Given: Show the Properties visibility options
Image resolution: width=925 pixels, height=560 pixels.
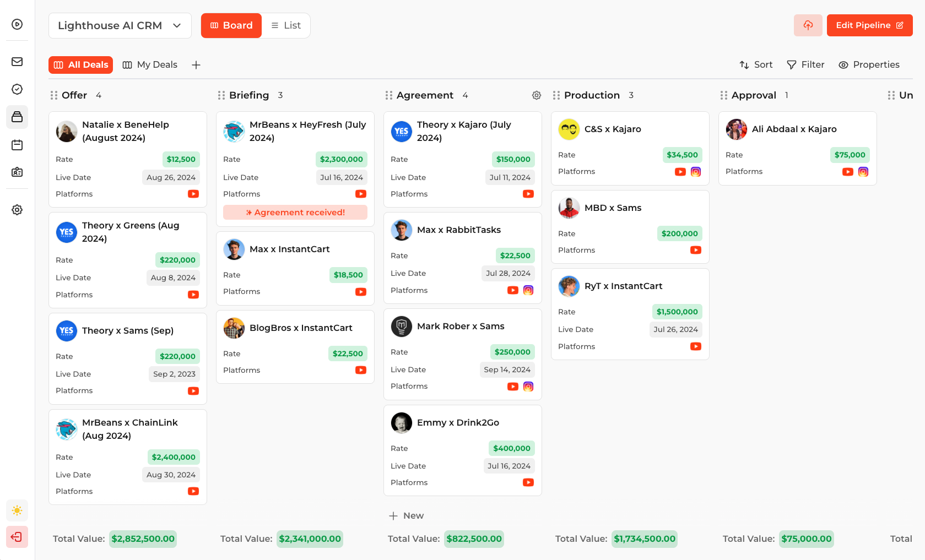Looking at the screenshot, I should click(869, 65).
